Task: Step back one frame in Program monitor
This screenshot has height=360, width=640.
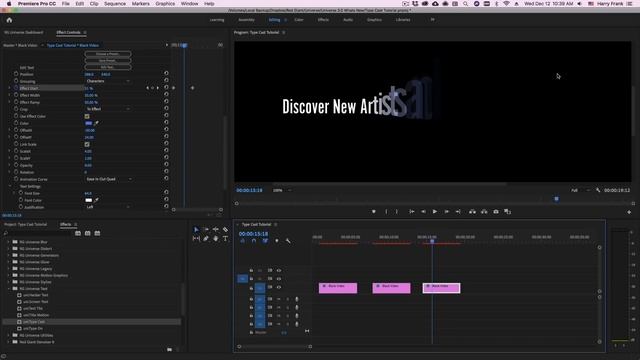Action: (423, 211)
